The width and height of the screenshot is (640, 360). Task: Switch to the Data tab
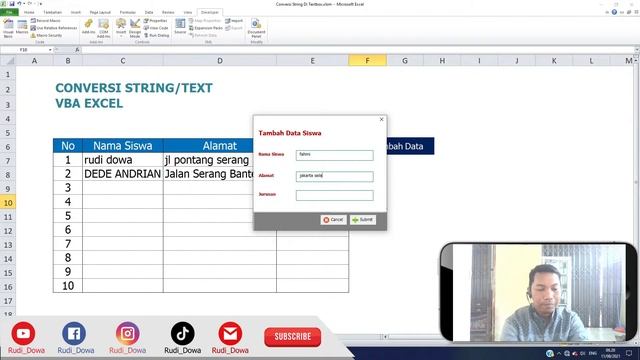tap(149, 12)
